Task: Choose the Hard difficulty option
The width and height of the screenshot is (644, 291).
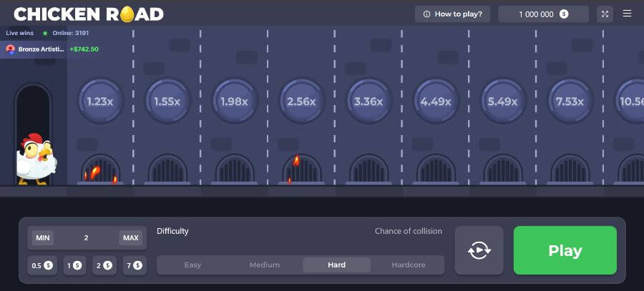Action: tap(337, 265)
